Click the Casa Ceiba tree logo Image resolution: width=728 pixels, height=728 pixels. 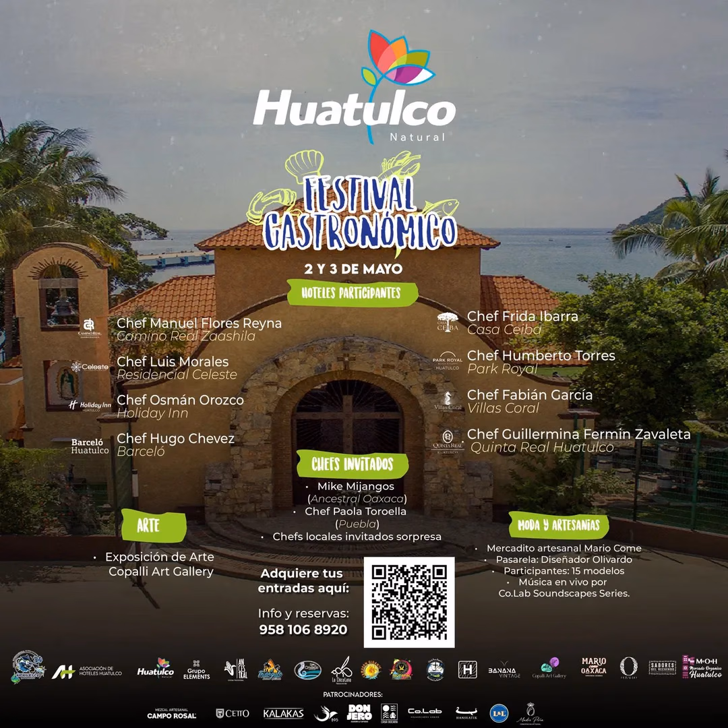448,322
